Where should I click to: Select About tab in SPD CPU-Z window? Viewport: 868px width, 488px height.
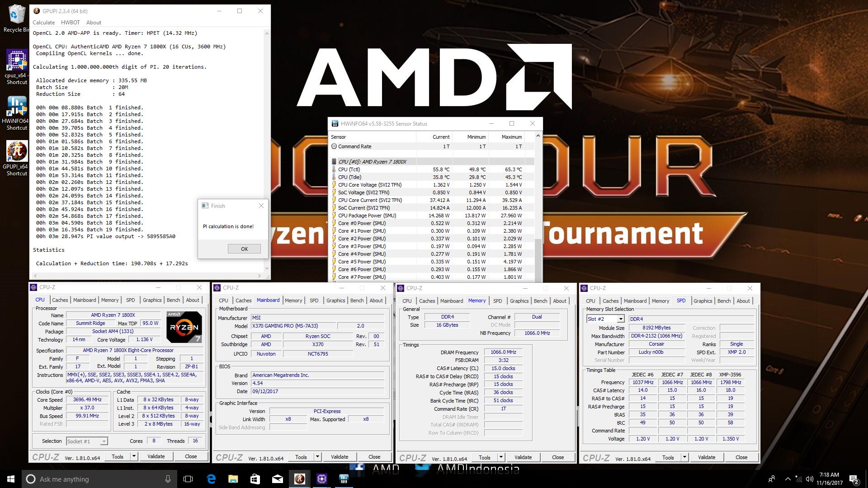tap(743, 301)
